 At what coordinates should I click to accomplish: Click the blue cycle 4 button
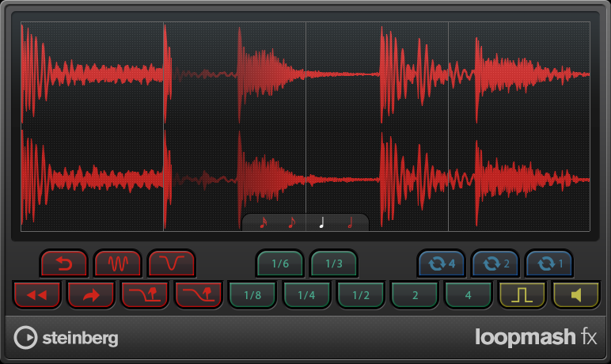[442, 264]
